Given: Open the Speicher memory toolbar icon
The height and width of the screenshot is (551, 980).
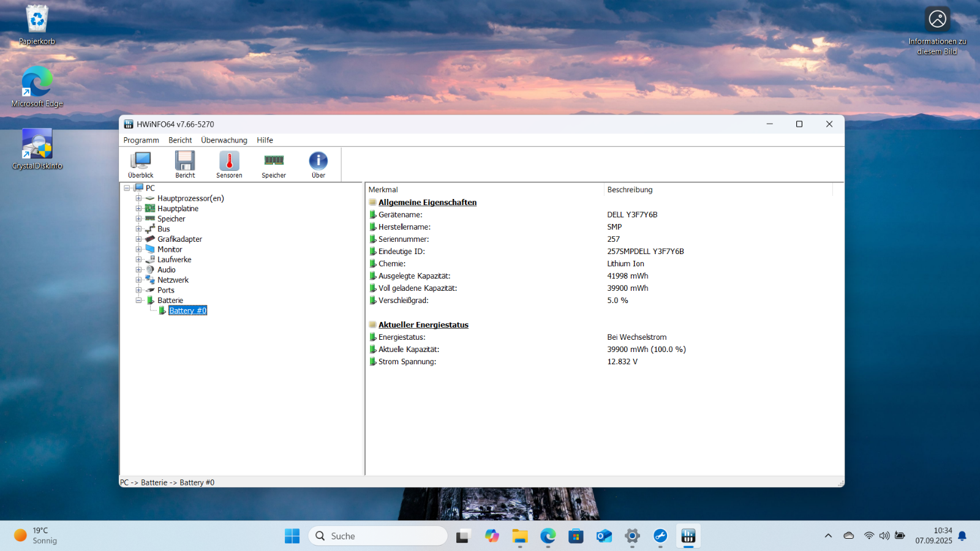Looking at the screenshot, I should point(274,164).
